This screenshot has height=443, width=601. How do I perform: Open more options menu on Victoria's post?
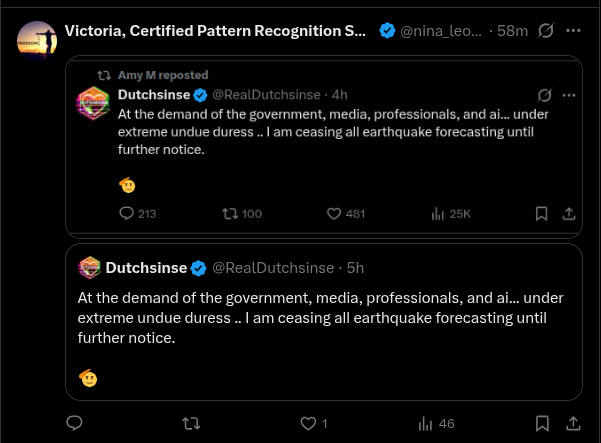573,31
